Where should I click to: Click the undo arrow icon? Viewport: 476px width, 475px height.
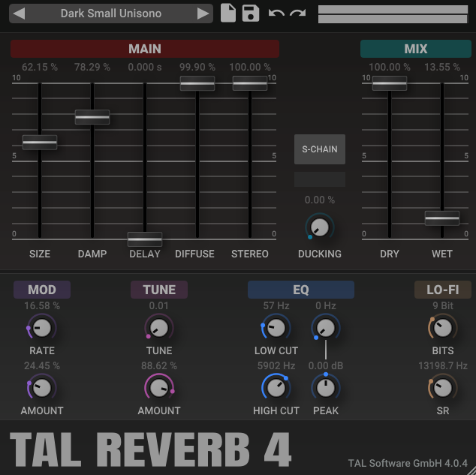click(x=276, y=14)
